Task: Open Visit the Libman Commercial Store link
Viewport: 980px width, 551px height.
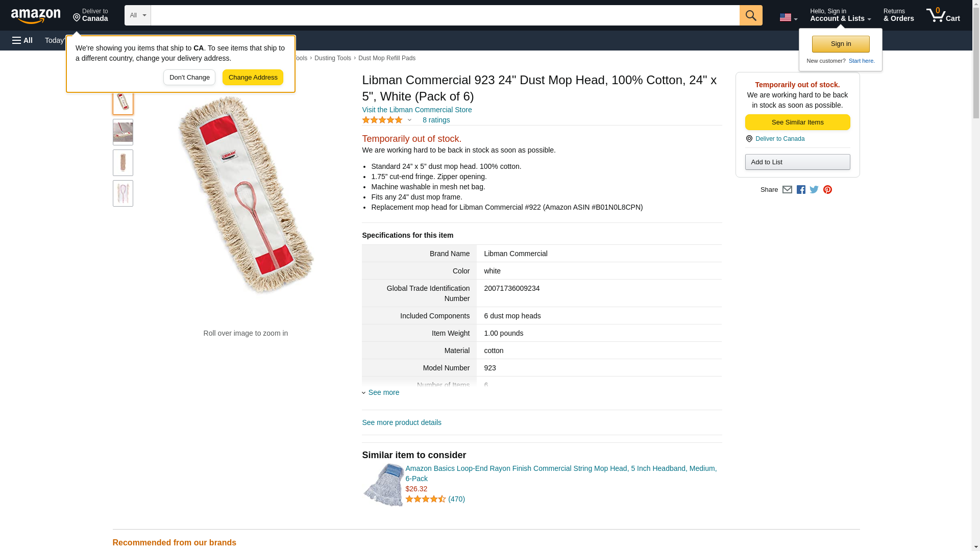Action: coord(417,110)
